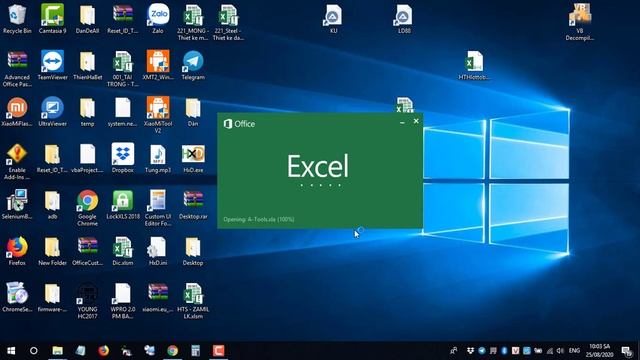Screen dimensions: 640x360
Task: Select the Dropbox desktop shortcut
Action: (x=122, y=158)
